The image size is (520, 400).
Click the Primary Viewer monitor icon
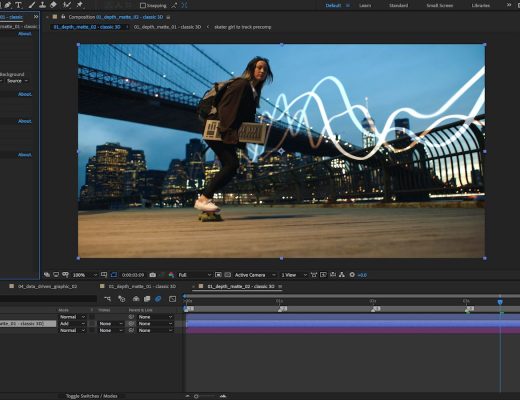[56, 275]
